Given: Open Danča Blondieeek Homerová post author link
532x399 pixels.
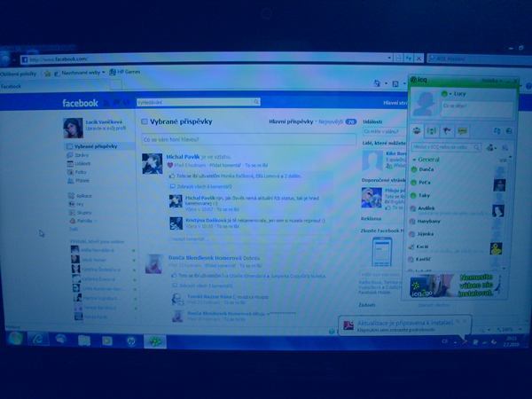Looking at the screenshot, I should 205,258.
